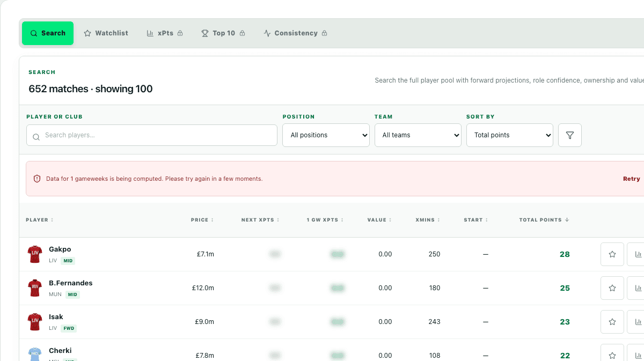Sort table by Next xPts column
644x361 pixels.
tap(260, 220)
